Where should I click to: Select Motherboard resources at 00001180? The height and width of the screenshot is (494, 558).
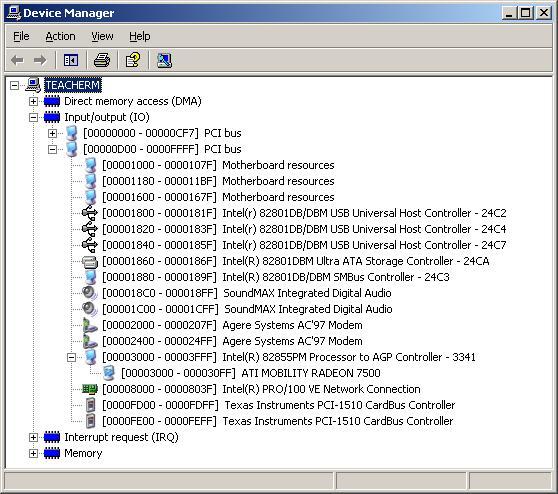coord(218,181)
